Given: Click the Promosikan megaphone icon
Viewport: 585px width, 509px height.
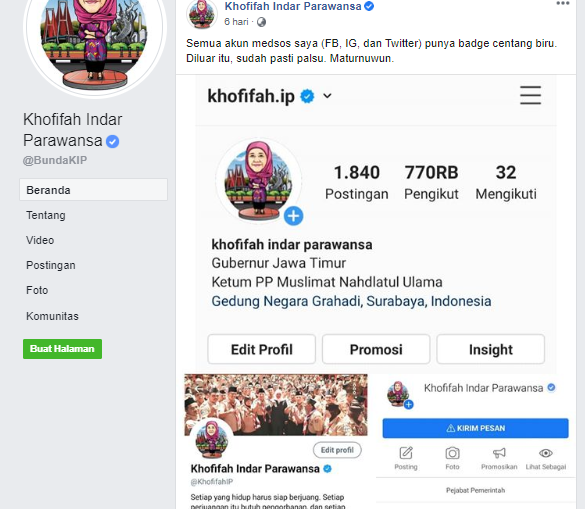Looking at the screenshot, I should (x=499, y=453).
